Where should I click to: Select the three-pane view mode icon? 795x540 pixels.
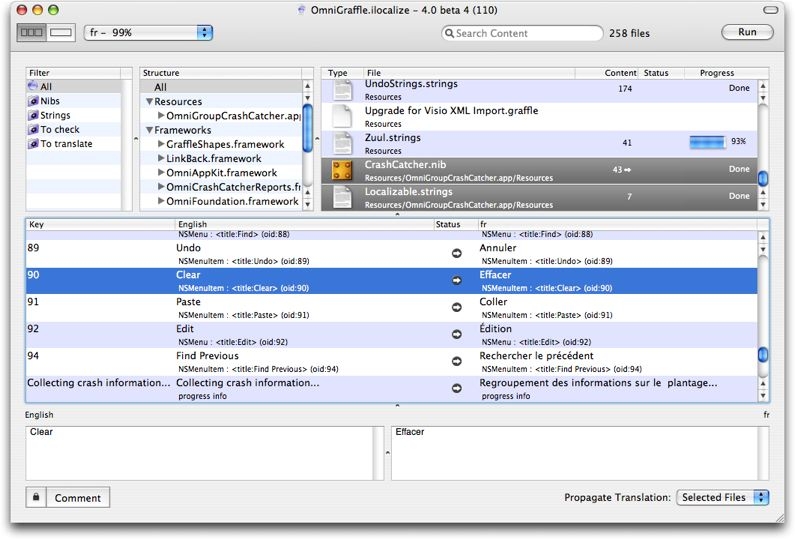click(x=31, y=32)
